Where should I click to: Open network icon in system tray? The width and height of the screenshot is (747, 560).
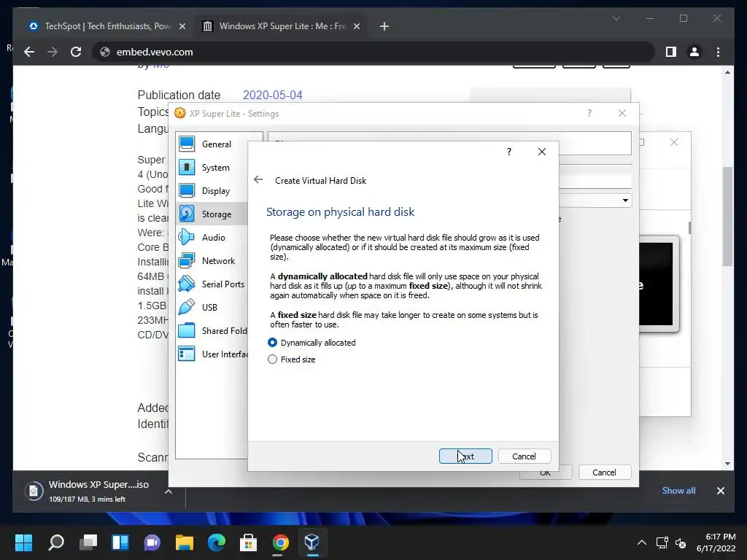[x=662, y=542]
